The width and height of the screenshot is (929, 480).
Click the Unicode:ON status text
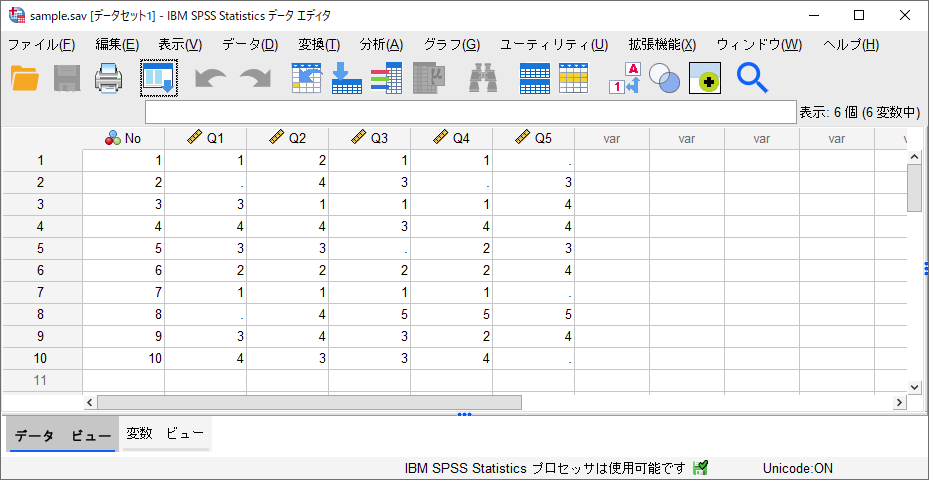(x=797, y=468)
